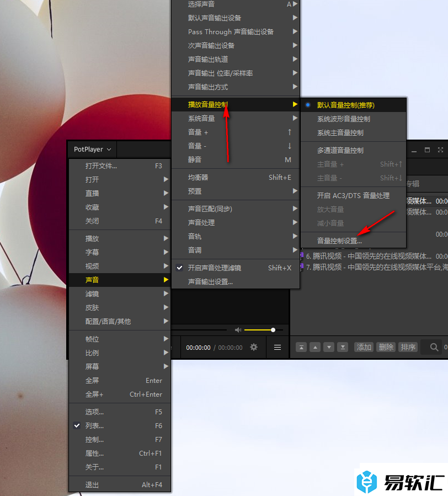Click the 删除 playlist button

tap(386, 348)
